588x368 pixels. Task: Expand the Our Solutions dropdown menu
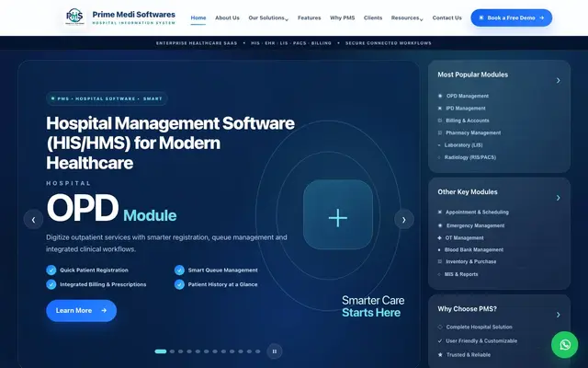pyautogui.click(x=268, y=18)
